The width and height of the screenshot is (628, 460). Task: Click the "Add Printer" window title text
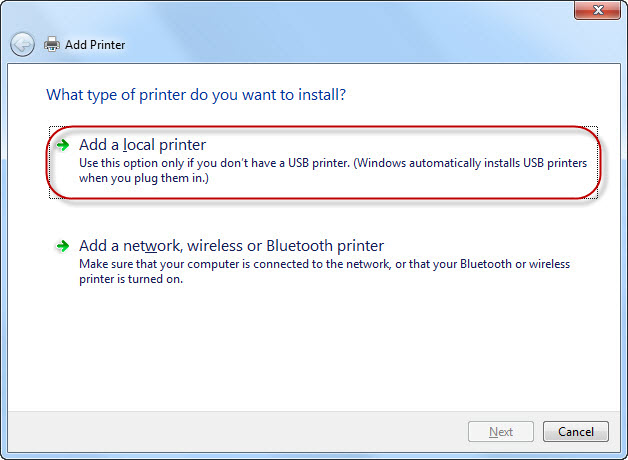coord(96,45)
